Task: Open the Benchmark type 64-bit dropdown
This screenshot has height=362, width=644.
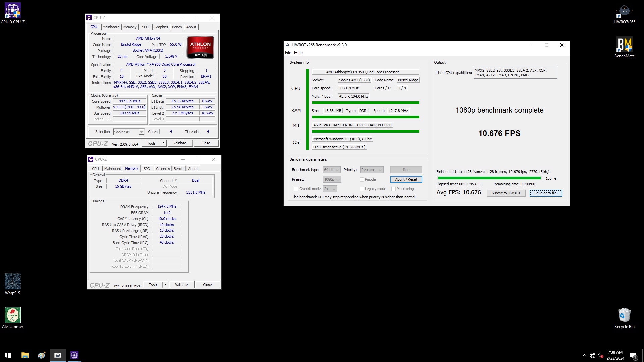Action: tap(332, 170)
